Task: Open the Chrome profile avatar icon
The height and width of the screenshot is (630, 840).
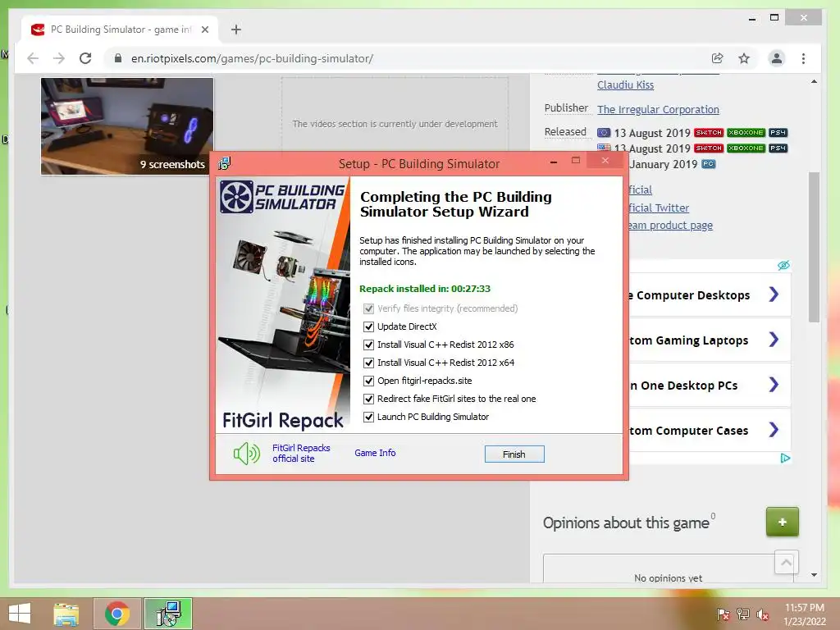Action: tap(776, 58)
